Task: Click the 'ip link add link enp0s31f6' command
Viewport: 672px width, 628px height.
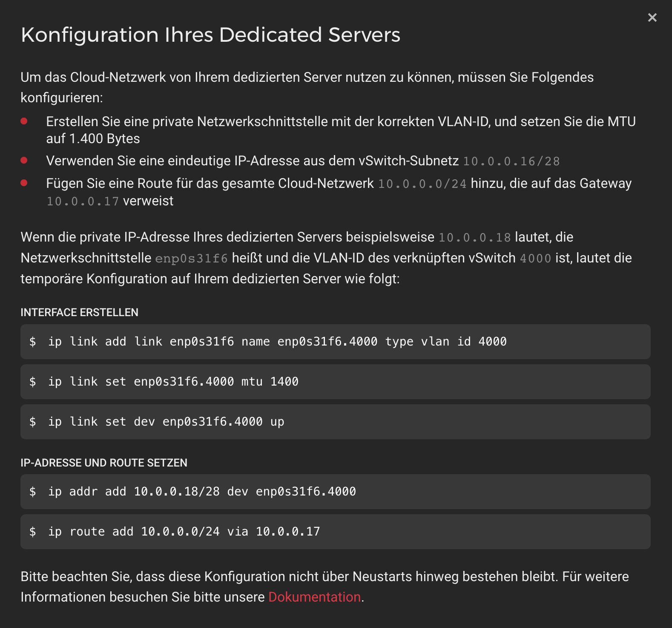Action: coord(335,342)
